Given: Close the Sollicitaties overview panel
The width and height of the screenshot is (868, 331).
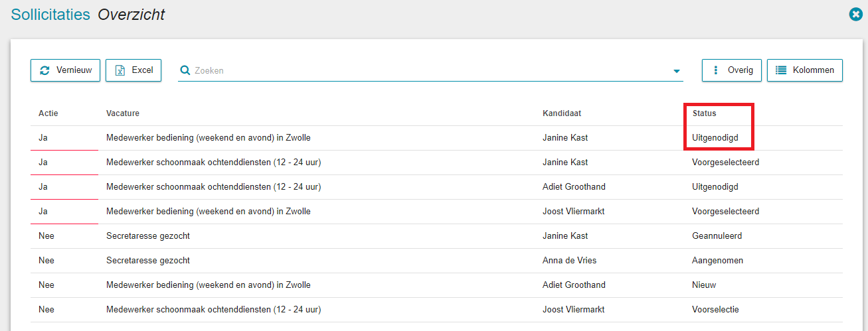Looking at the screenshot, I should (855, 14).
